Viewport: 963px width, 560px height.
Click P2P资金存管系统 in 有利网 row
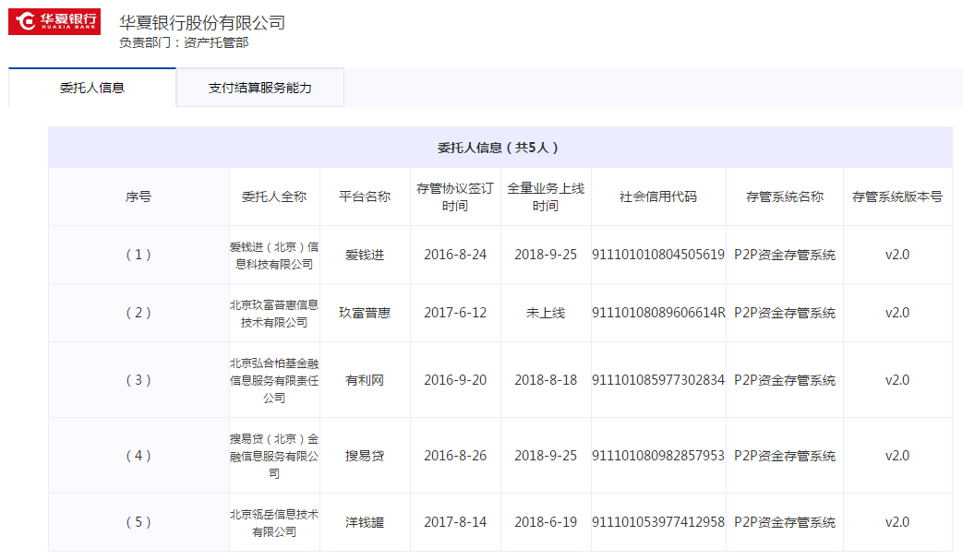click(785, 380)
